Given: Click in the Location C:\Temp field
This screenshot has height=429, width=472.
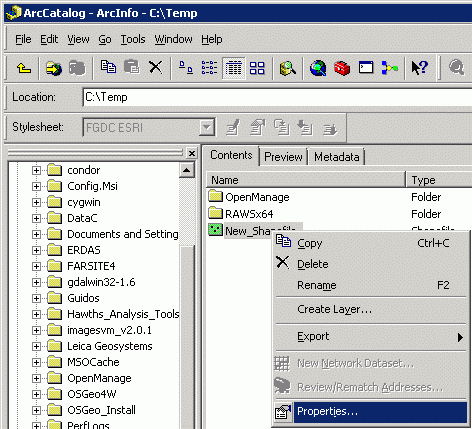Looking at the screenshot, I should (x=277, y=97).
